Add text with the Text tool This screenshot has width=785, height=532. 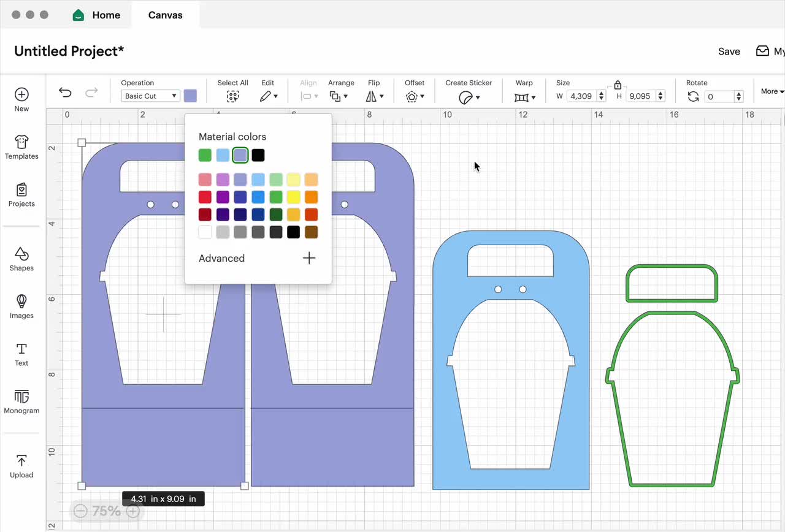coord(21,354)
